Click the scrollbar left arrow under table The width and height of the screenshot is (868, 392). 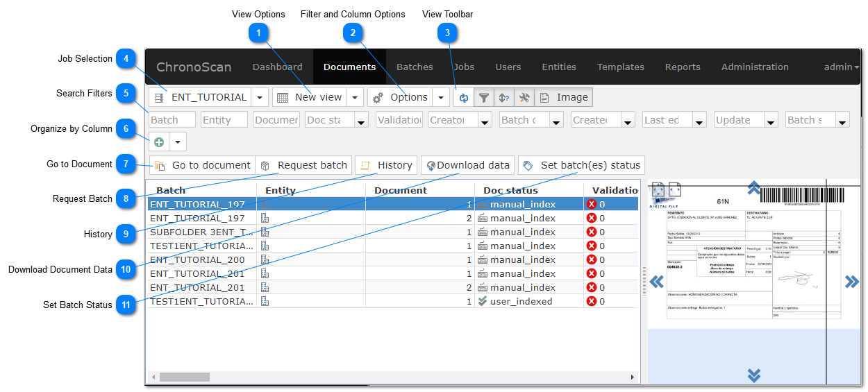pyautogui.click(x=153, y=377)
